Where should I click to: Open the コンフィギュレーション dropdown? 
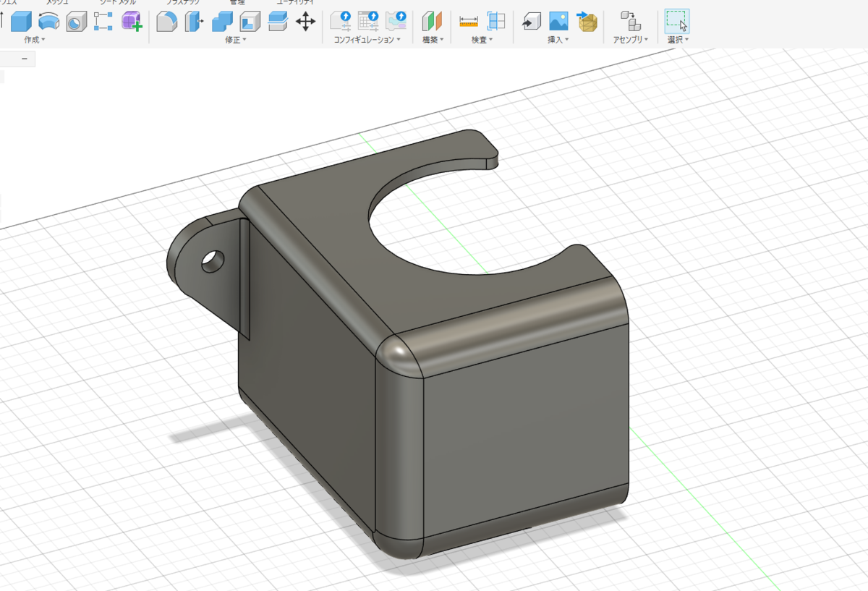(x=367, y=40)
